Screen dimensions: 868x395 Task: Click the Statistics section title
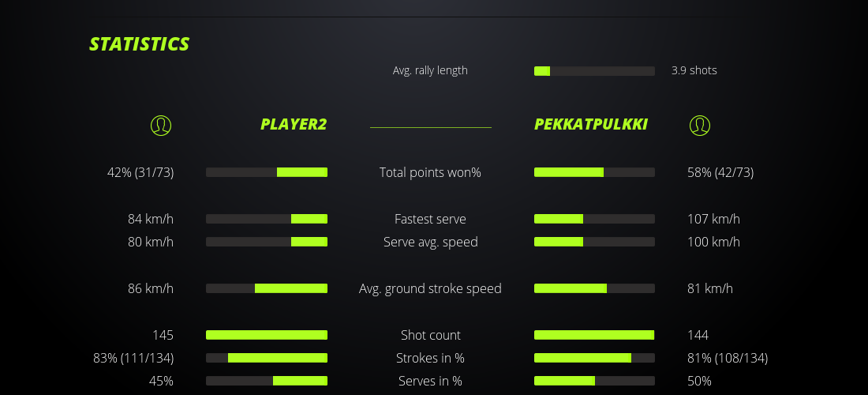[140, 44]
